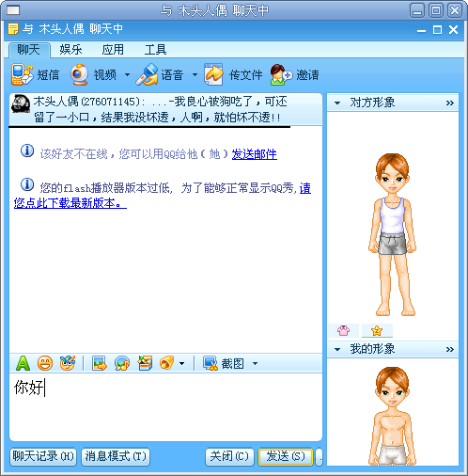Switch to the 应用 tab
Viewport: 468px width, 476px height.
click(113, 50)
